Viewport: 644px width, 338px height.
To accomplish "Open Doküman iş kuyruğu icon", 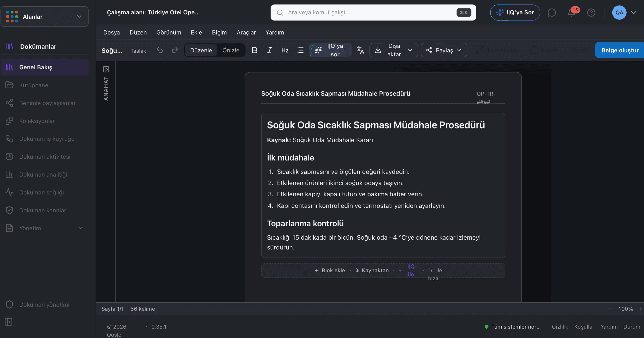I will 9,139.
